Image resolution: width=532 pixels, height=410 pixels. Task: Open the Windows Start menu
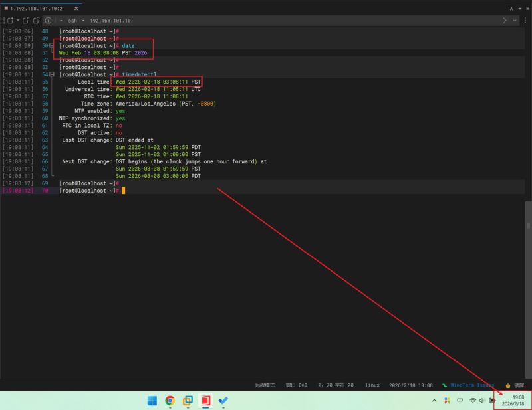[152, 401]
